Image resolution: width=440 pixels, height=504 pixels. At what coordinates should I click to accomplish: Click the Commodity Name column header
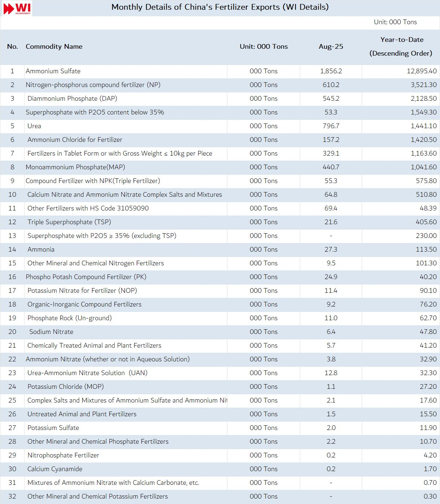[54, 47]
